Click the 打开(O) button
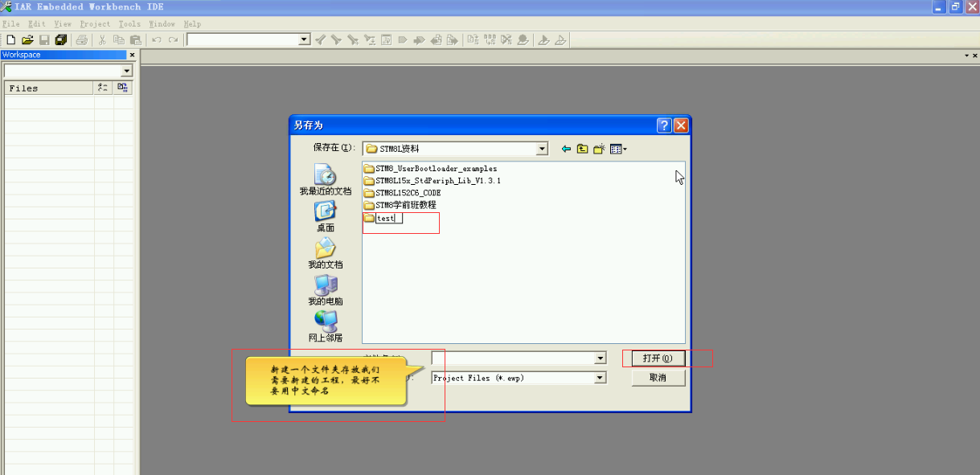 tap(658, 358)
